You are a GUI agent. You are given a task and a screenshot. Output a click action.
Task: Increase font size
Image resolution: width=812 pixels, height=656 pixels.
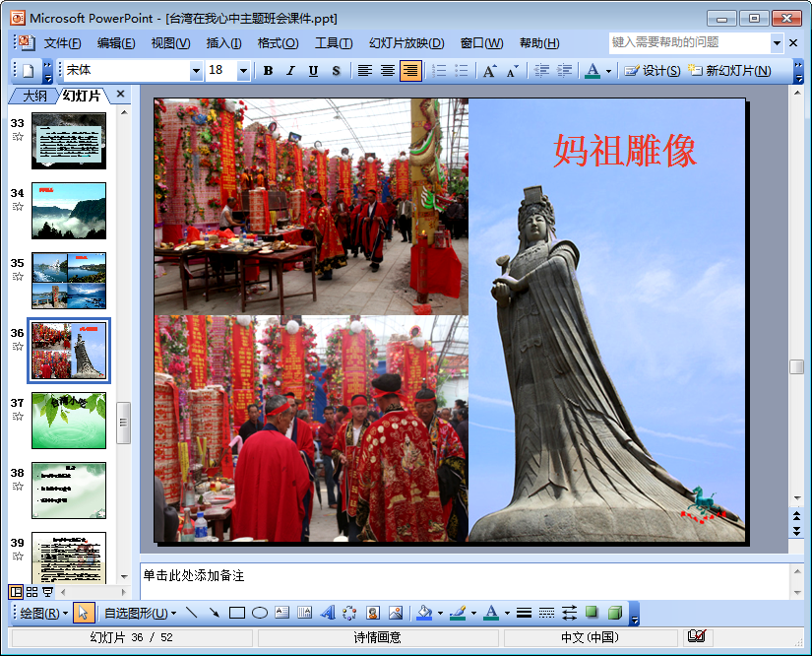[x=489, y=71]
